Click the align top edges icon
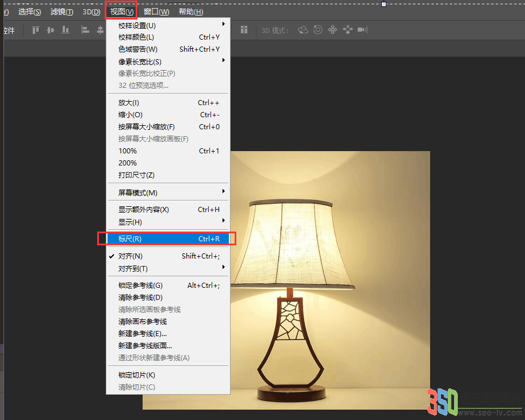The width and height of the screenshot is (525, 420). [36, 30]
